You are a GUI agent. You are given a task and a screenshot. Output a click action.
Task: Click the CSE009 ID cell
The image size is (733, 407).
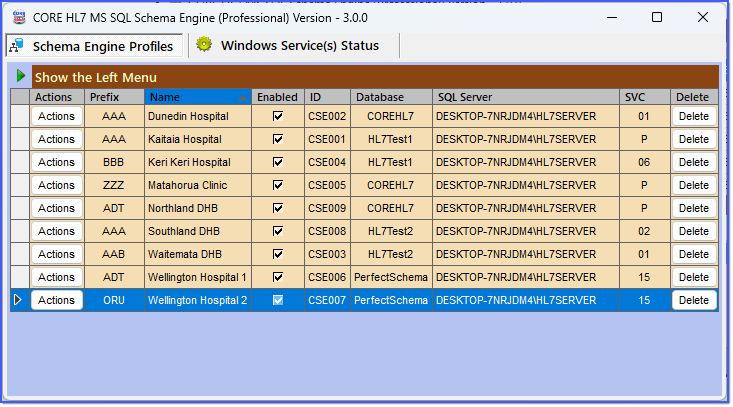(x=327, y=208)
